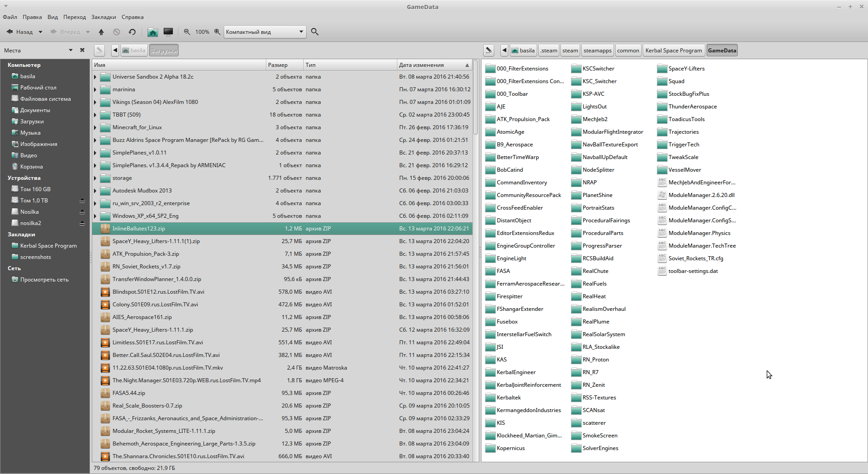Select the Squad folder icon
The image size is (868, 474).
pyautogui.click(x=662, y=81)
